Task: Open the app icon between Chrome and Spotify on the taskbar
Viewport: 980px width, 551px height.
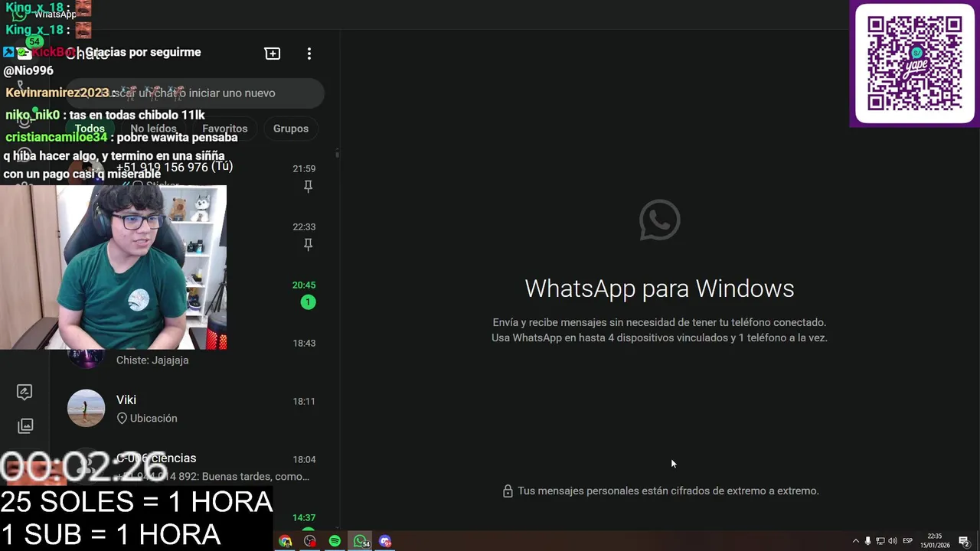Action: pyautogui.click(x=310, y=541)
